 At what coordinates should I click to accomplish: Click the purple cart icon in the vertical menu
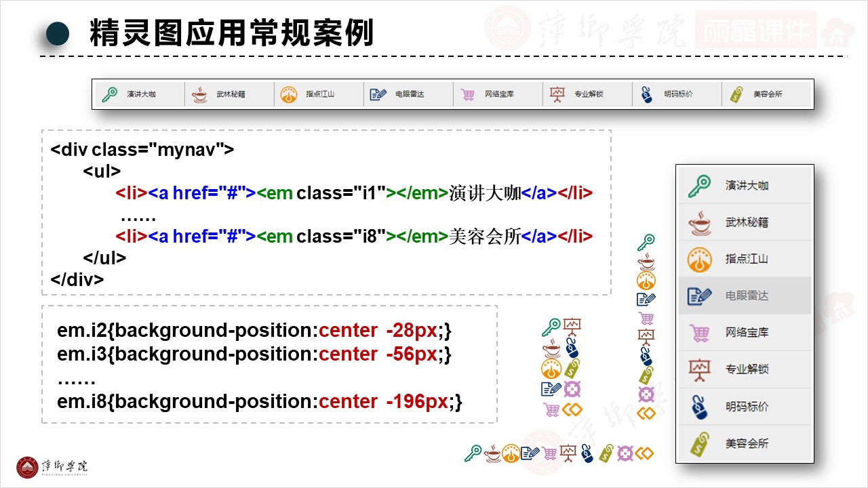[700, 333]
